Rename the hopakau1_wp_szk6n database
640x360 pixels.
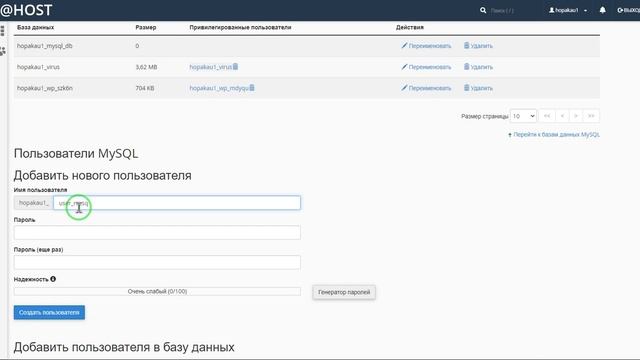click(426, 88)
